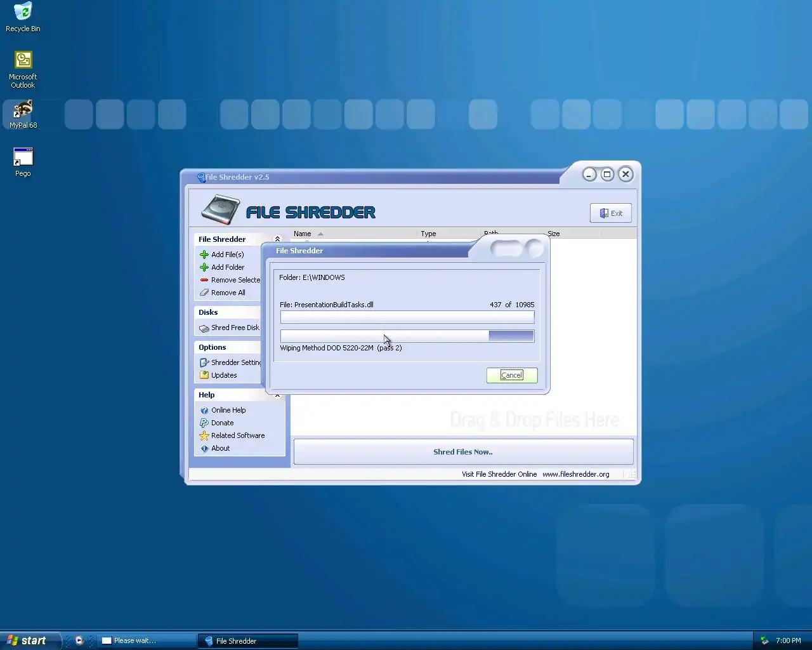Click the overall file progress bar
The height and width of the screenshot is (650, 812).
pyautogui.click(x=407, y=317)
